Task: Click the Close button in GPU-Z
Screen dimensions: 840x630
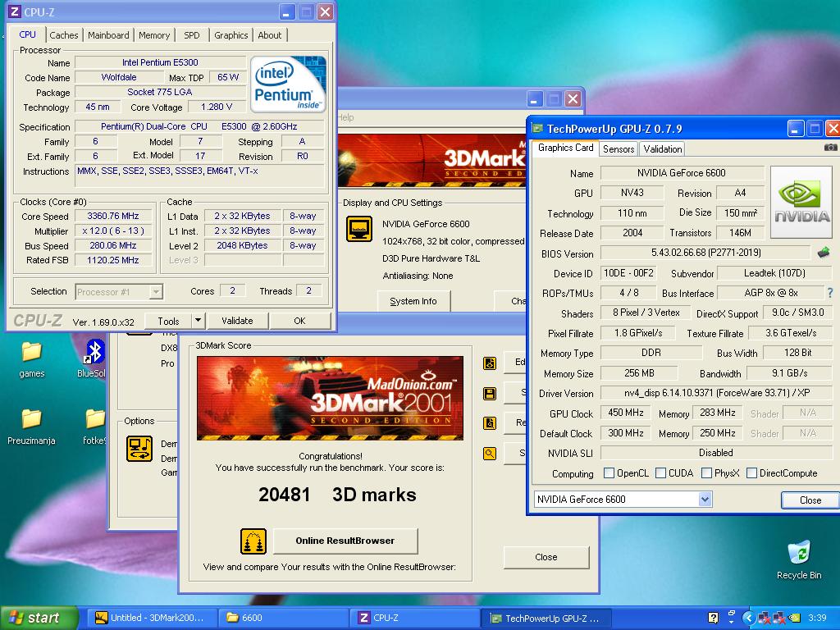Action: coord(810,500)
